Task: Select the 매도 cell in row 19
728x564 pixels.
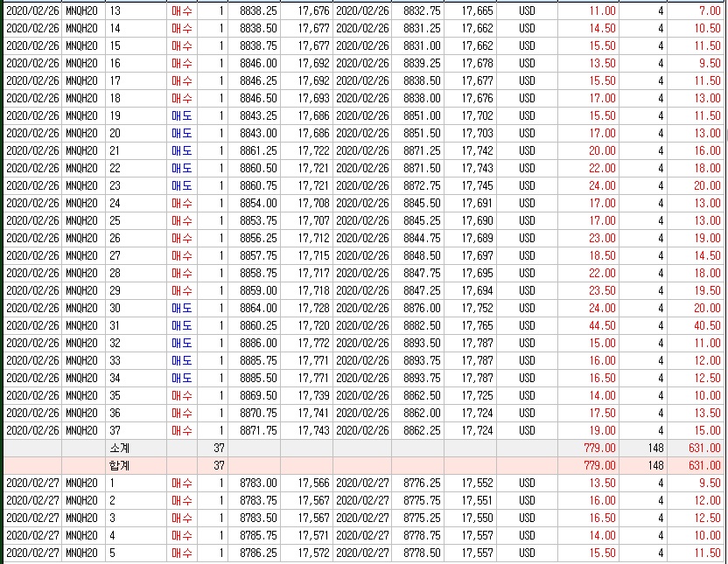Action: tap(181, 115)
